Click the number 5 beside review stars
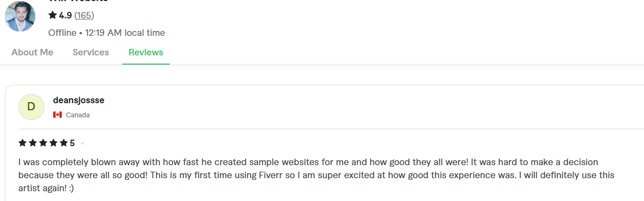 [x=72, y=143]
